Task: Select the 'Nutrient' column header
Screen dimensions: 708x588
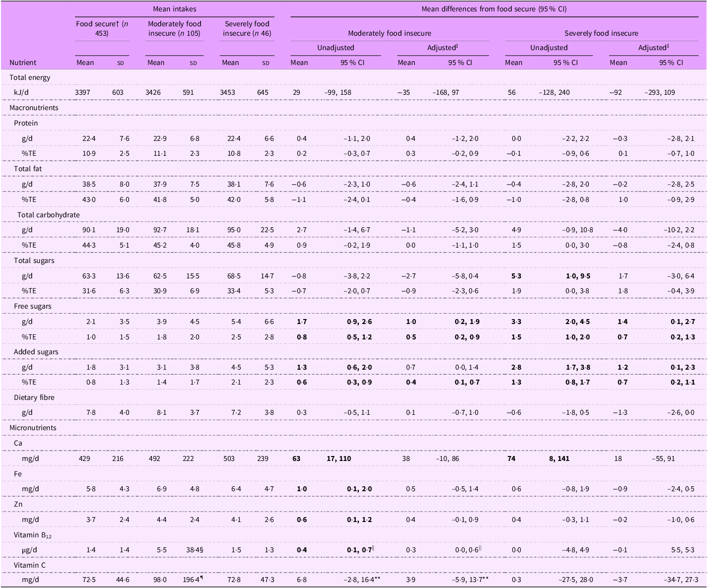Action: [23, 63]
